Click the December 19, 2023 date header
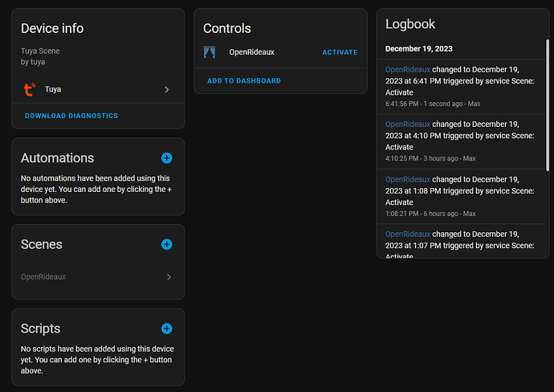This screenshot has height=392, width=554. click(x=418, y=48)
